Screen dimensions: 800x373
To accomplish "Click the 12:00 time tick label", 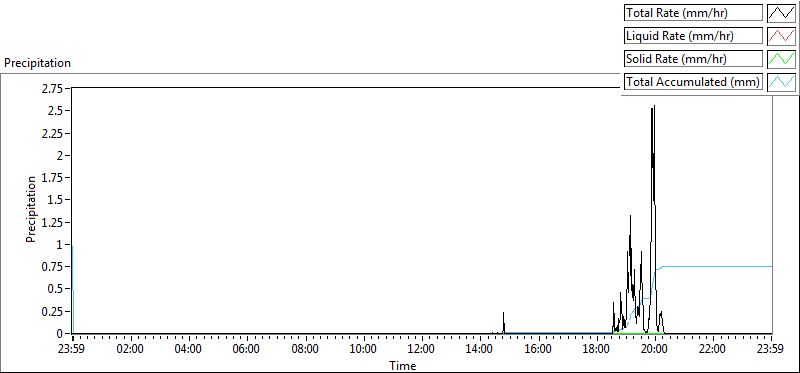I will tap(421, 350).
